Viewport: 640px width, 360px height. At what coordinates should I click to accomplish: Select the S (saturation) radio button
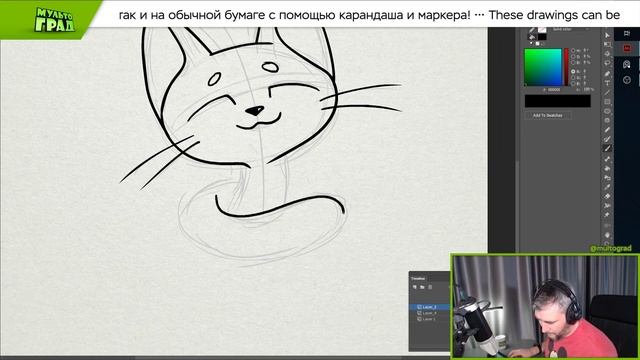[573, 56]
